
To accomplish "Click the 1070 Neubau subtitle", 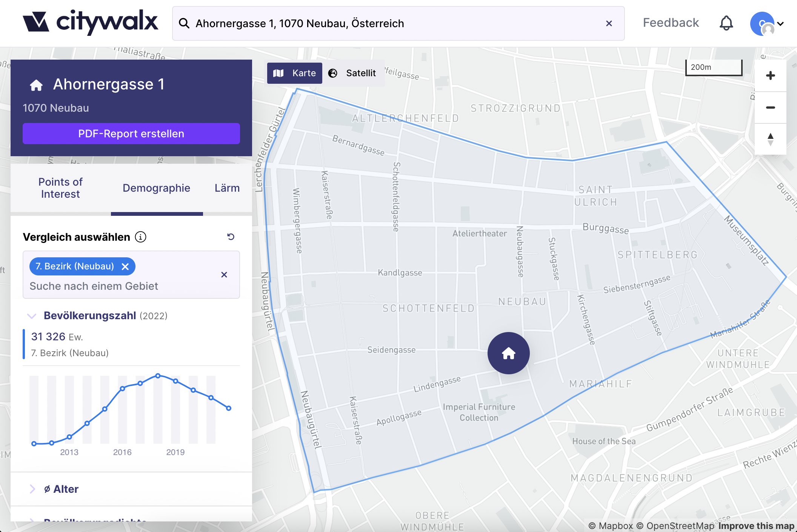I will 56,108.
